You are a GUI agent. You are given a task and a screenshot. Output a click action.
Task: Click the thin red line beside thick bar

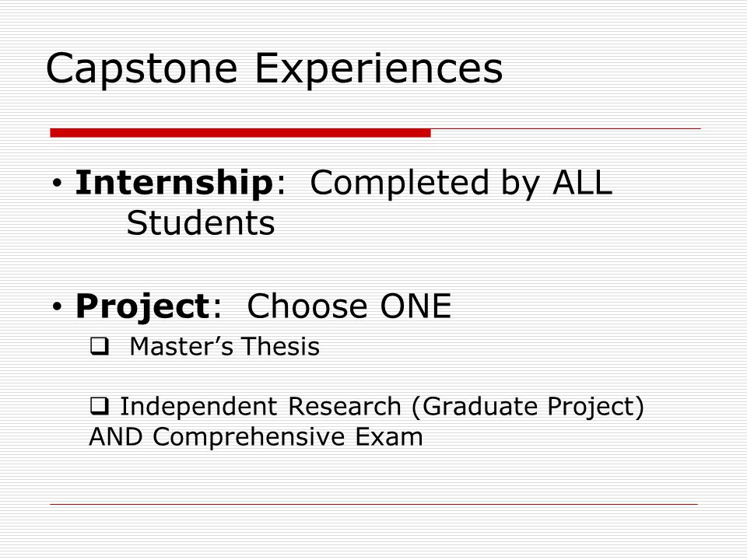point(566,128)
